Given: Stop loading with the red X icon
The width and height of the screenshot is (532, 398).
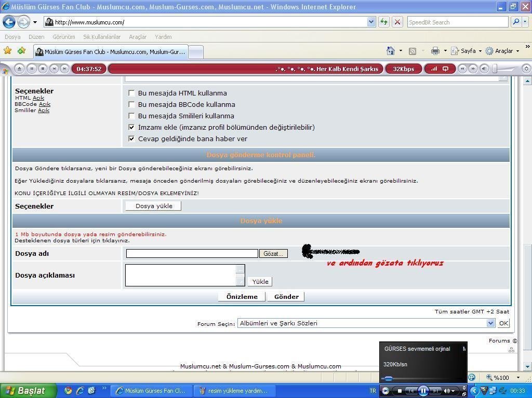Looking at the screenshot, I should [x=397, y=22].
